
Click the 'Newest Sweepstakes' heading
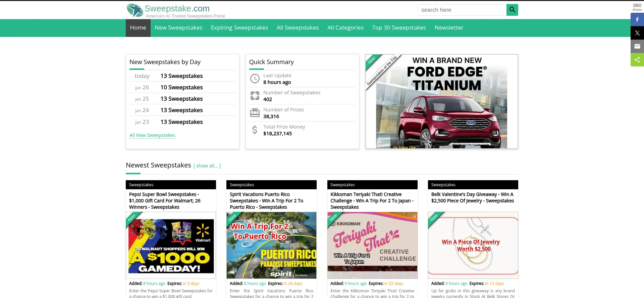click(x=158, y=165)
